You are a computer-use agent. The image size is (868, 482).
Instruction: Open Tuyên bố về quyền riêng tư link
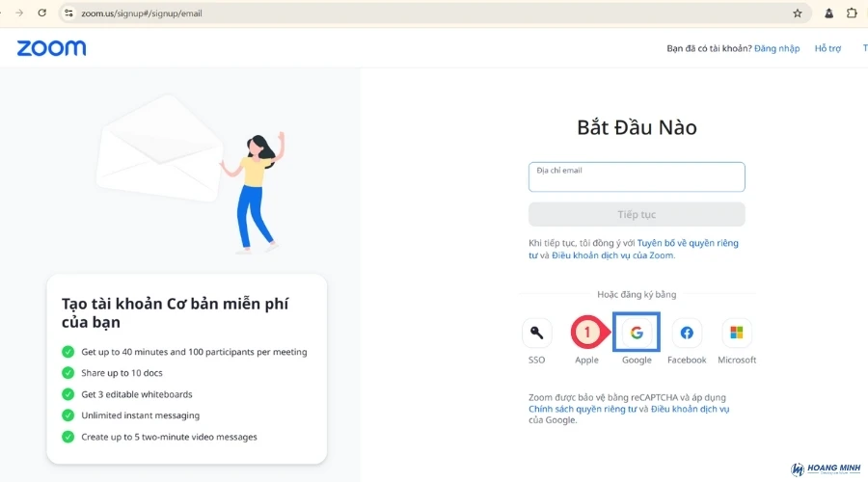[x=688, y=243]
